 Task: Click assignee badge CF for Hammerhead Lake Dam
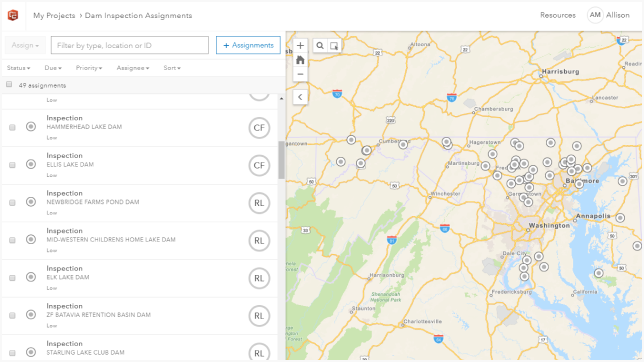click(259, 128)
